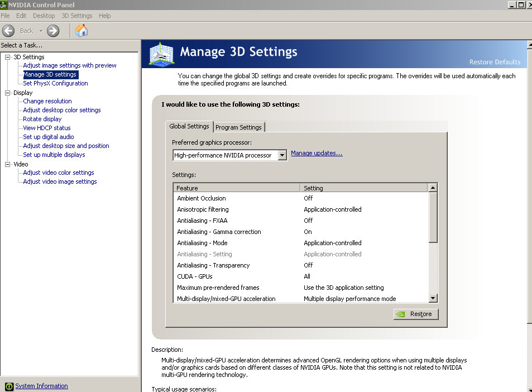This screenshot has width=532, height=392.
Task: Open Set PhysX Configuration
Action: point(55,83)
